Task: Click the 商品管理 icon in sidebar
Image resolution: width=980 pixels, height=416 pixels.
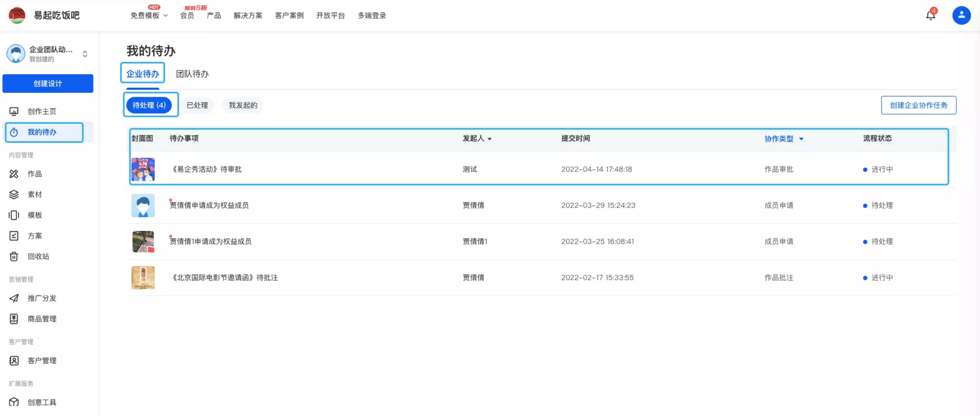Action: pyautogui.click(x=14, y=319)
